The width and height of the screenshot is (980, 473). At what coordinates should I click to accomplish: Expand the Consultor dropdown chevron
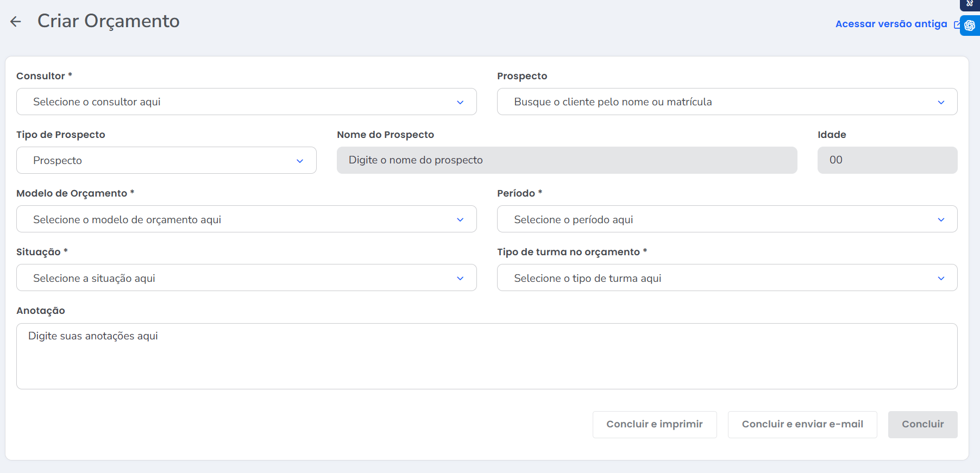[x=460, y=102]
